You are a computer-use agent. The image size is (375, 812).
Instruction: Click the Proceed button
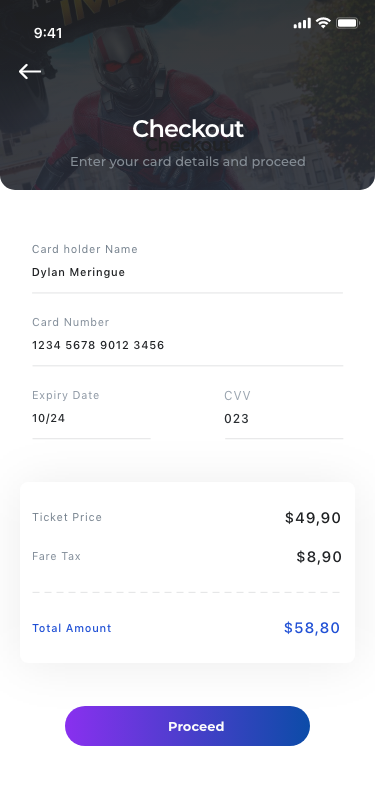[x=188, y=726]
